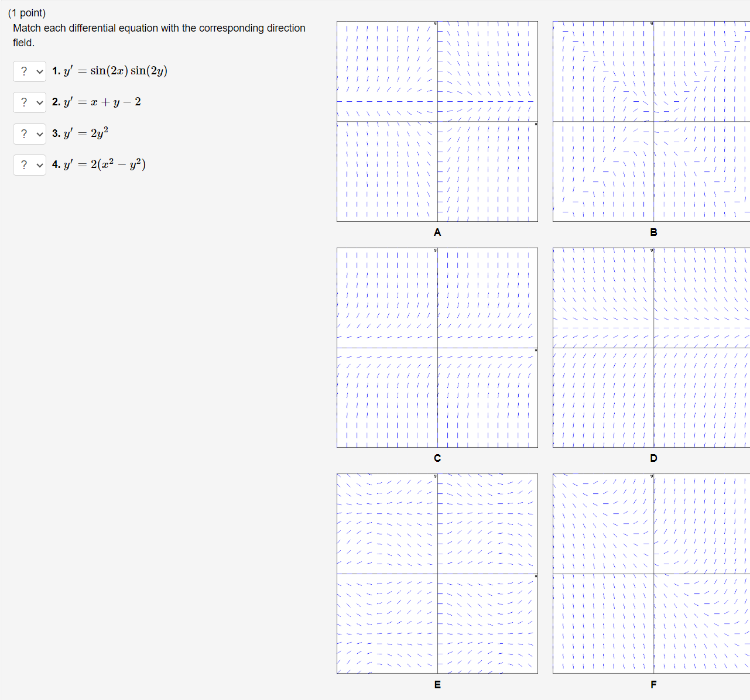Open the answer dropdown for equation 2

pos(29,102)
